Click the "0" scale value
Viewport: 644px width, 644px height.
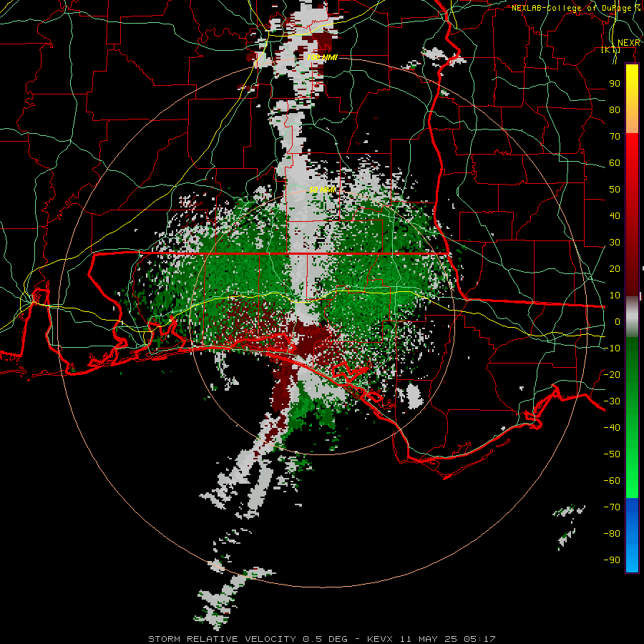pos(618,321)
